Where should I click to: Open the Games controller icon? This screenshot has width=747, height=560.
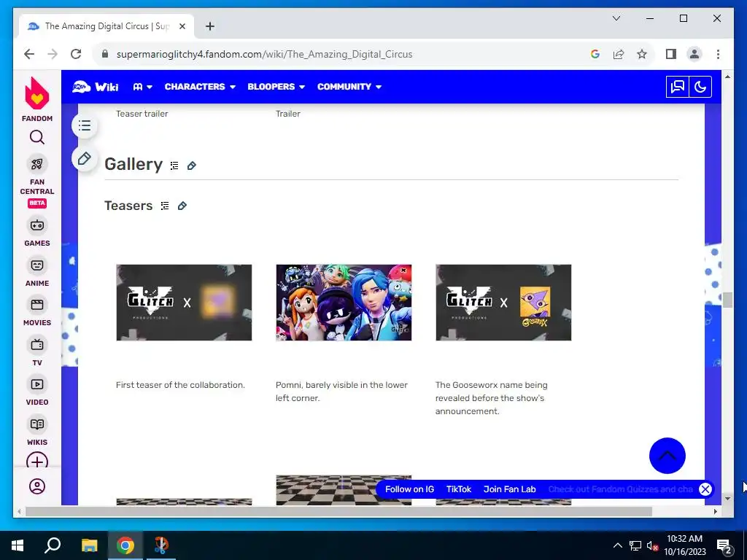[37, 225]
